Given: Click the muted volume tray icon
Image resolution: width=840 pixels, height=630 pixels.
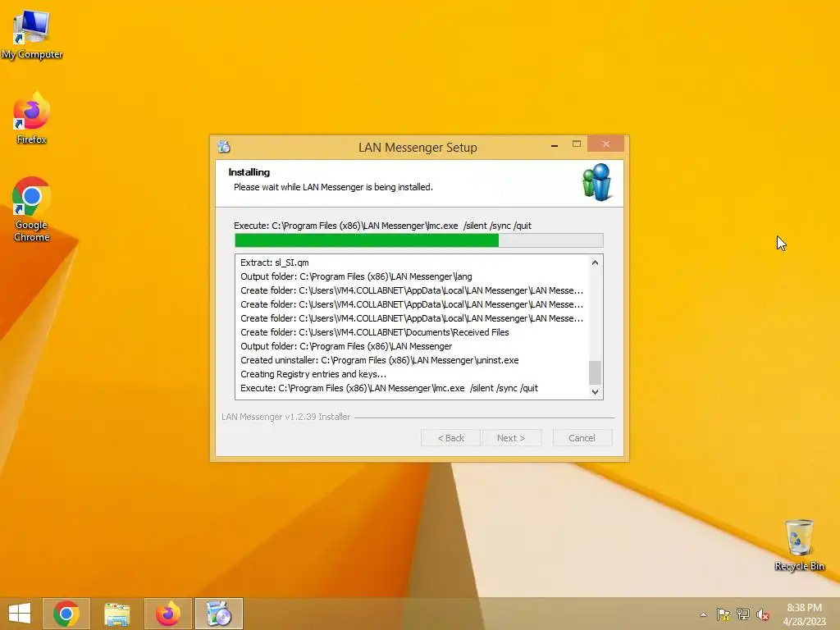Looking at the screenshot, I should 762,614.
